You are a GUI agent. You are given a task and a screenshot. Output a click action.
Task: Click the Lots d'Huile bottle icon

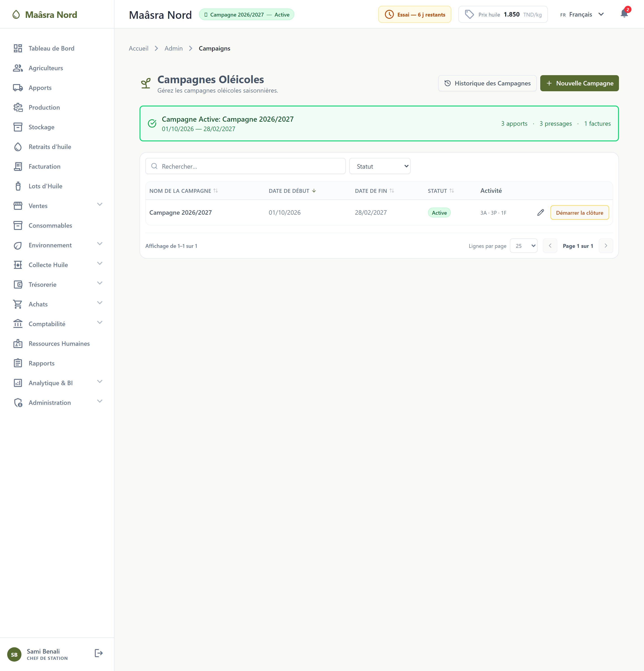tap(18, 186)
